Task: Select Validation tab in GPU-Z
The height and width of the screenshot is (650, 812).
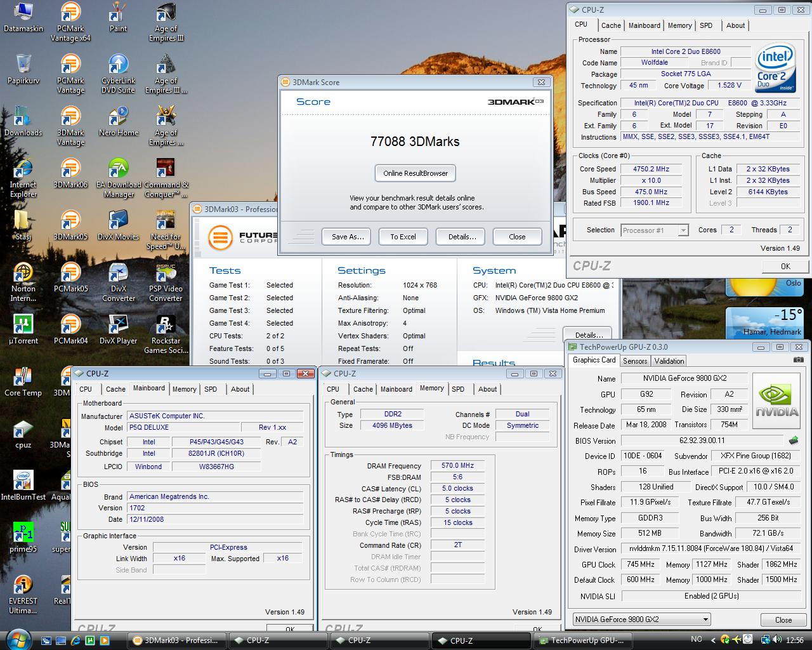Action: (669, 361)
